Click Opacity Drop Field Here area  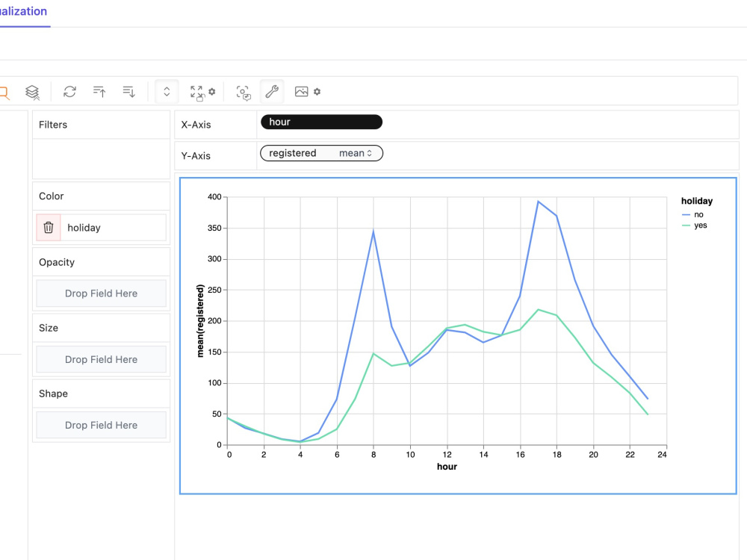tap(101, 293)
